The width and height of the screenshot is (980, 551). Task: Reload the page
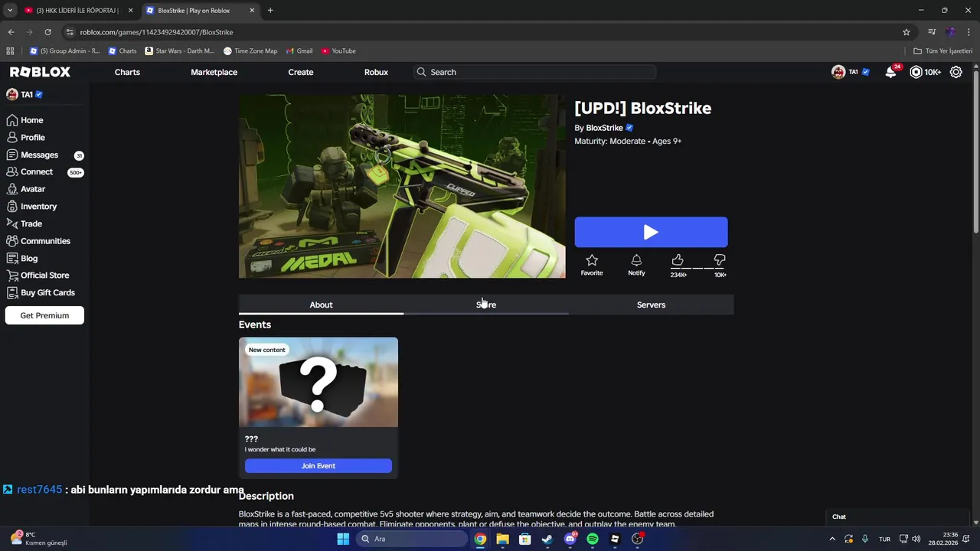tap(47, 32)
